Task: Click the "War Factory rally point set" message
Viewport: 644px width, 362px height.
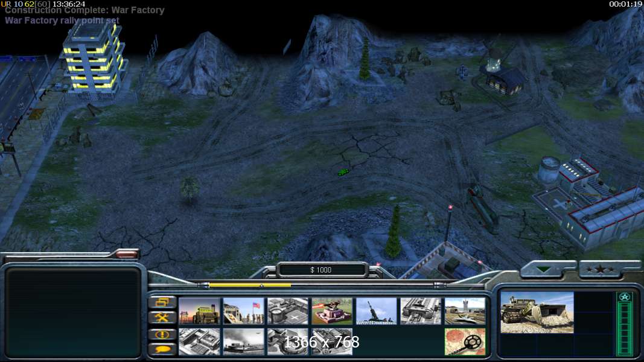Action: 62,21
